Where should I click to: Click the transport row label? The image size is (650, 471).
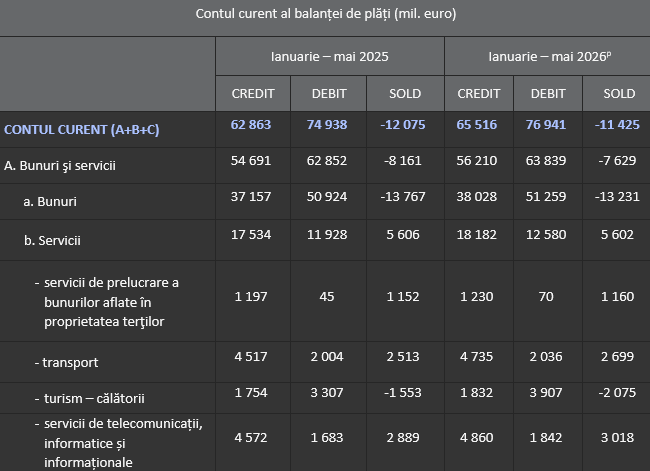66,362
